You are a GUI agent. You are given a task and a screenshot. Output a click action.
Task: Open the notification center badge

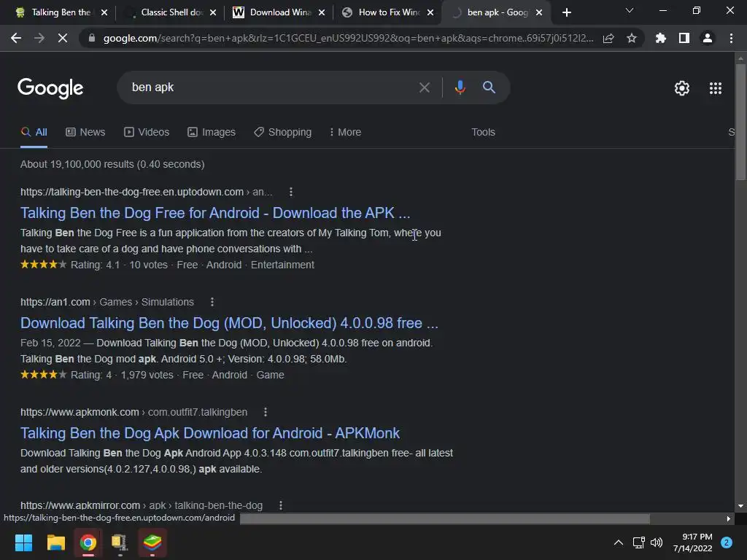726,542
